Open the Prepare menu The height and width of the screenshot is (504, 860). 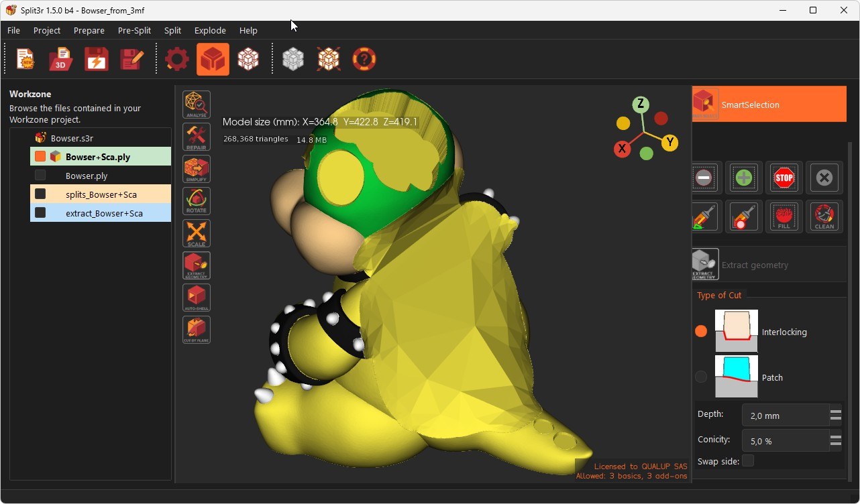(89, 30)
